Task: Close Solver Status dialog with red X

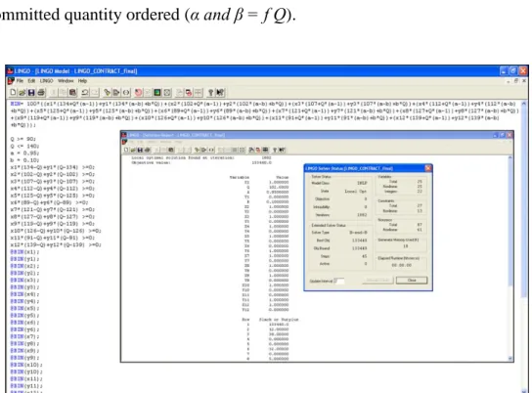Action: pos(428,168)
